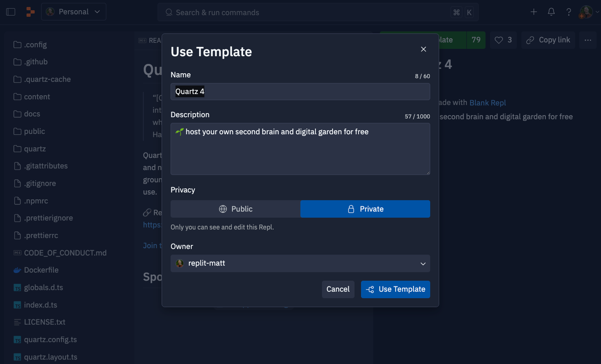Viewport: 601px width, 364px height.
Task: Click the Replit logo icon
Action: (x=30, y=12)
